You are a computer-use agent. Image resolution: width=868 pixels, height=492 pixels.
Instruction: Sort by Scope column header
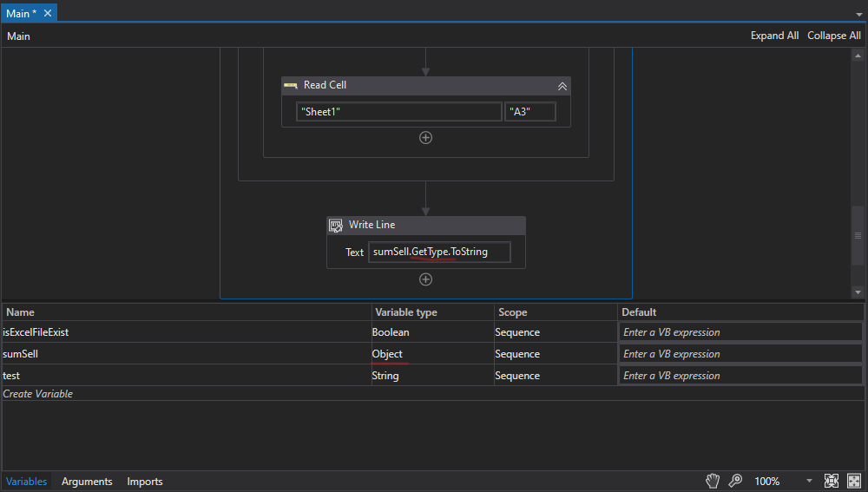coord(556,312)
